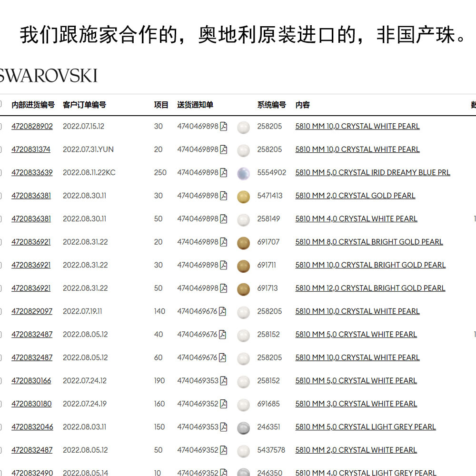Viewport: 476px width, 476px height.
Task: Click the 送货通知单 column header
Action: (195, 105)
